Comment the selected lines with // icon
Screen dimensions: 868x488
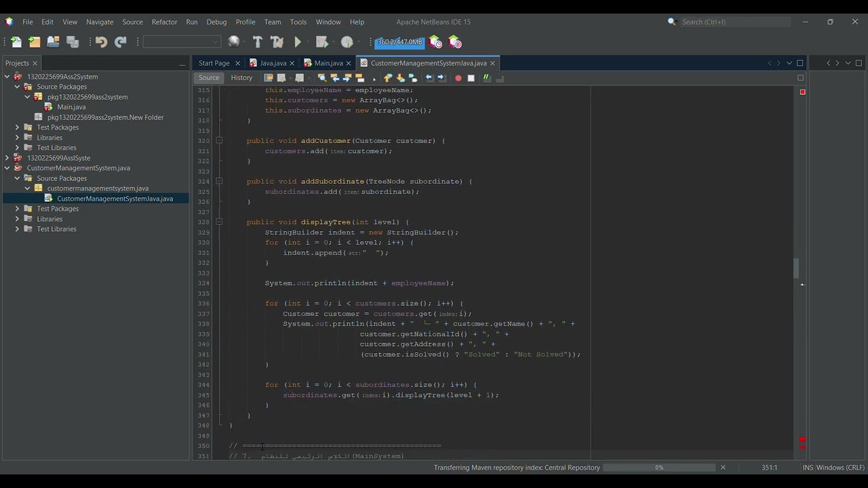point(486,78)
